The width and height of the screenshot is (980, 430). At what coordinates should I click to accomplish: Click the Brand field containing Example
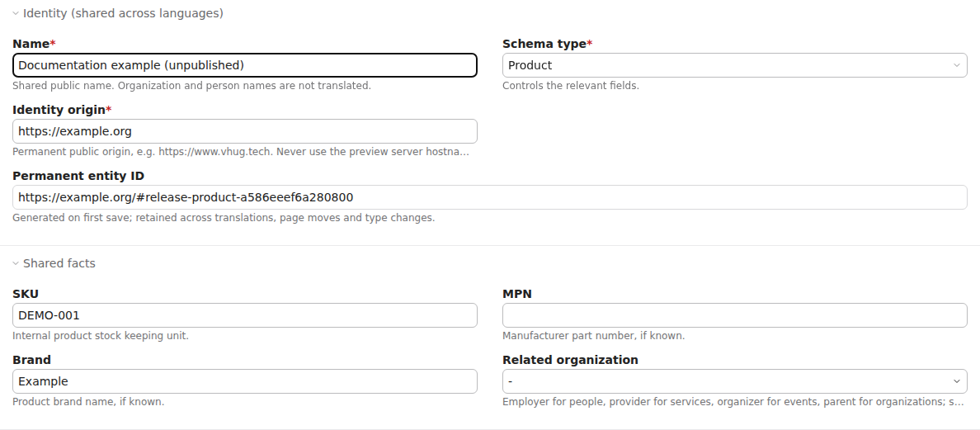[244, 381]
